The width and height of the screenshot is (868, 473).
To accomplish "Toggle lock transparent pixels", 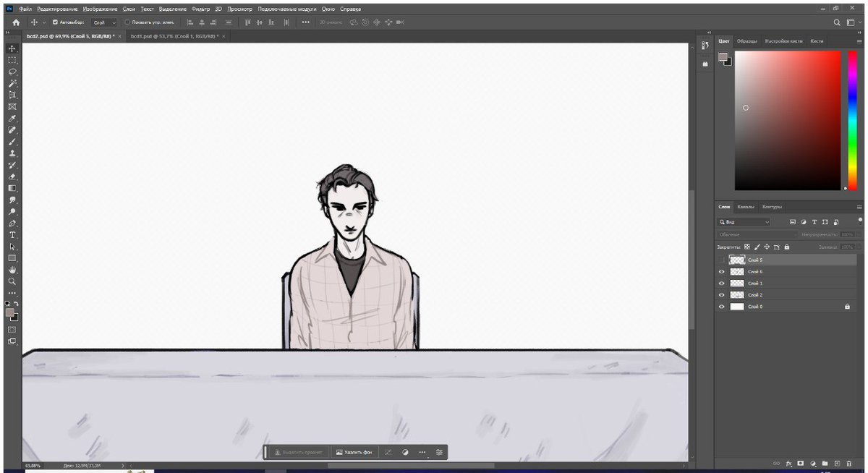I will point(747,247).
